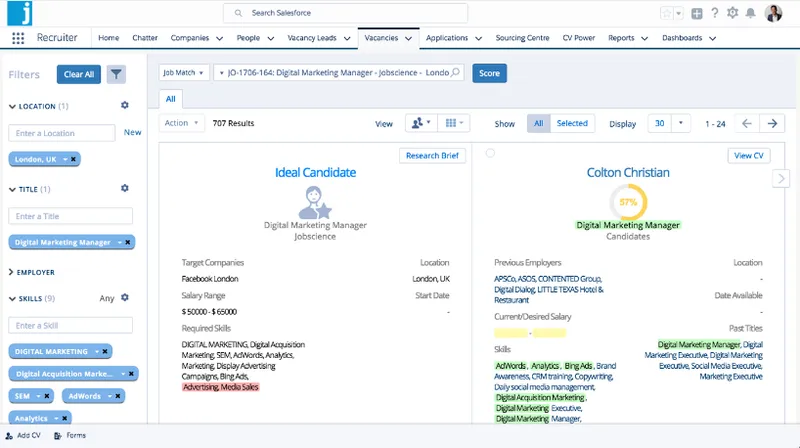800x448 pixels.
Task: Click the Jobscience logo icon
Action: pyautogui.click(x=19, y=13)
